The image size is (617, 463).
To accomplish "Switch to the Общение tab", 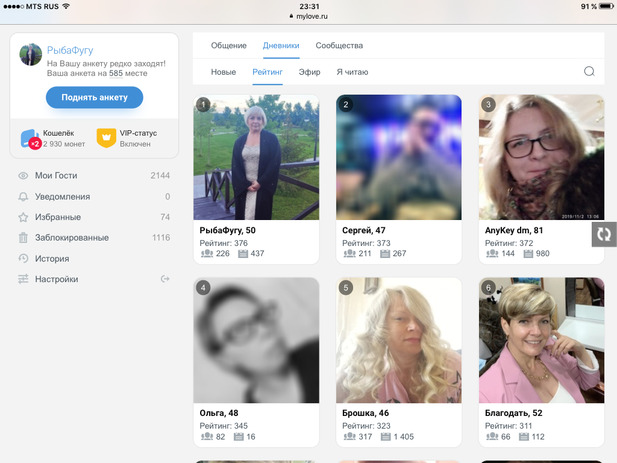I will tap(229, 46).
